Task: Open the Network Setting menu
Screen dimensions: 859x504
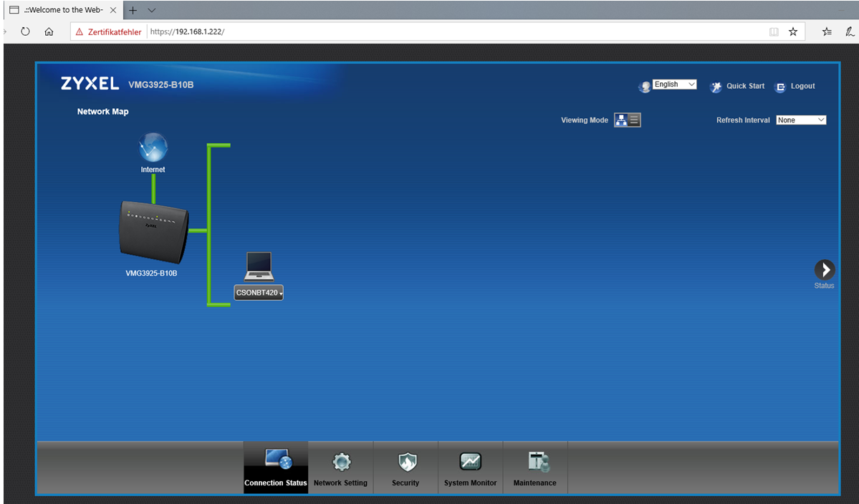Action: (340, 467)
